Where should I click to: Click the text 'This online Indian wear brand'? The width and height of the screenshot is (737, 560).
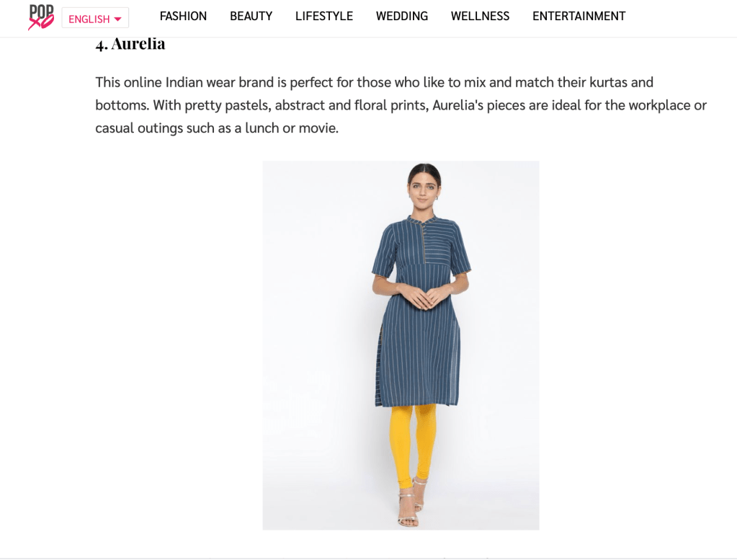191,82
